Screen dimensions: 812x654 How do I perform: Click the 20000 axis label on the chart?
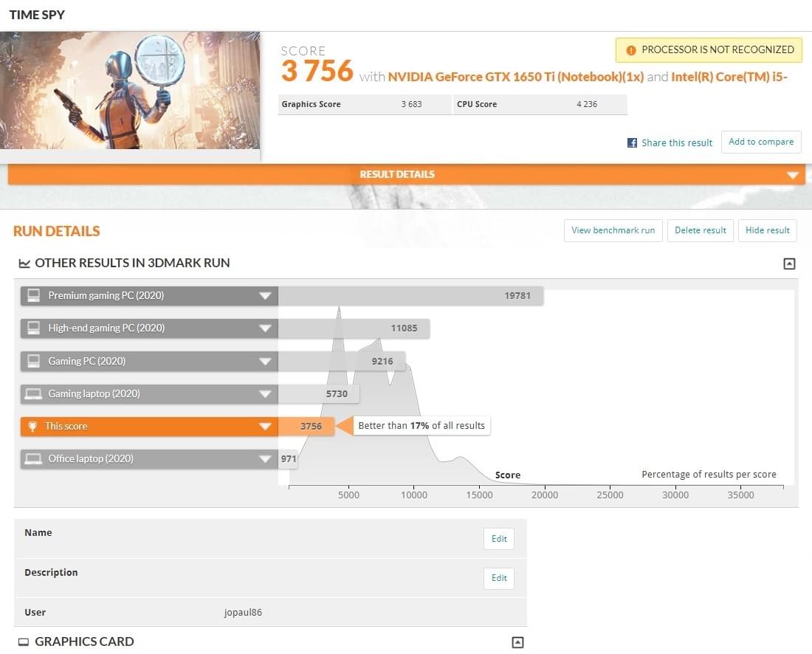pyautogui.click(x=545, y=495)
